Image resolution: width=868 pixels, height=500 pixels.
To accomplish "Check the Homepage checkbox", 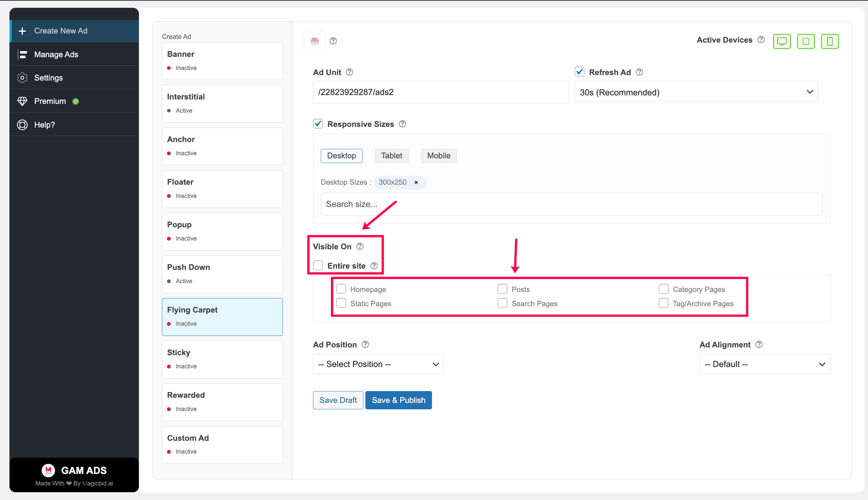I will pyautogui.click(x=341, y=289).
